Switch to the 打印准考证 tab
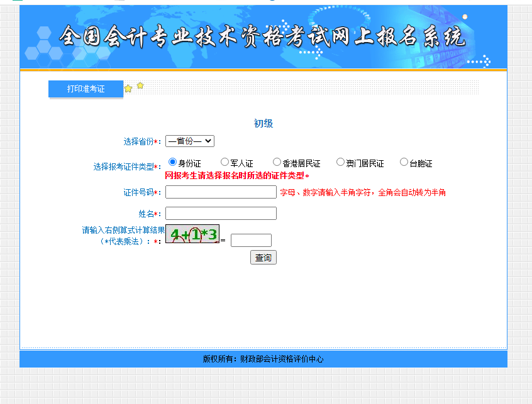Image resolution: width=532 pixels, height=404 pixels. tap(86, 89)
